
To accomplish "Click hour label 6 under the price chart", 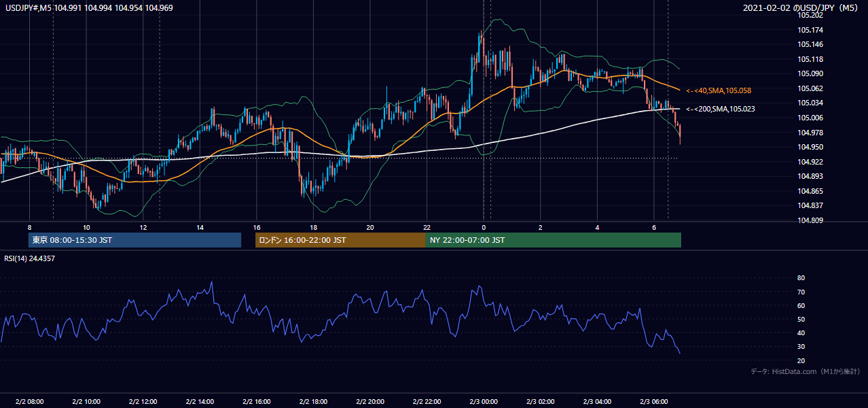I will [653, 227].
